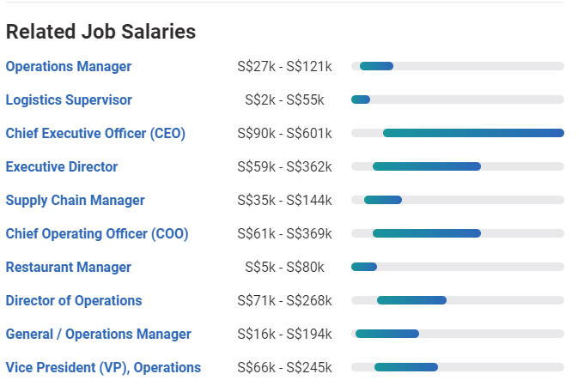Click the Related Job Salaries heading

pyautogui.click(x=100, y=32)
